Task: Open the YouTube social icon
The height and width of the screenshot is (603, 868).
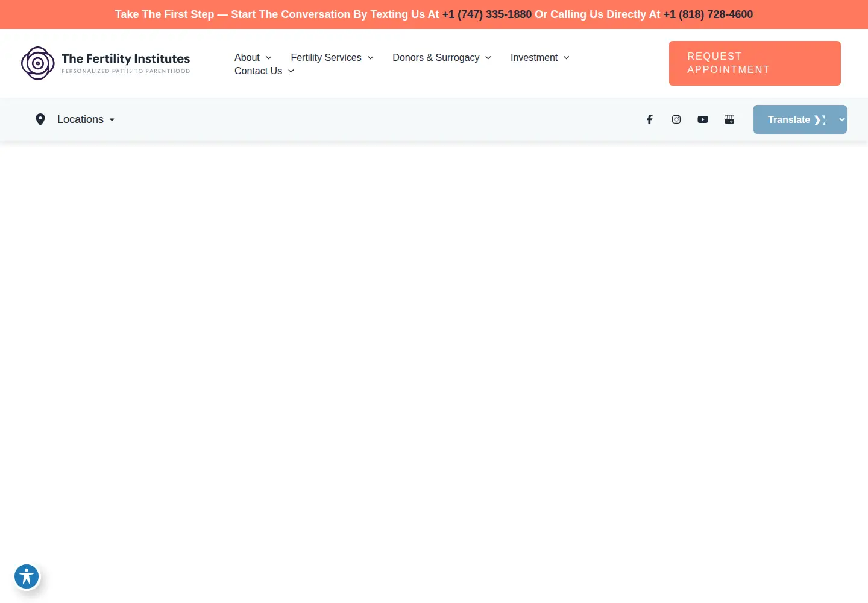Action: click(703, 119)
